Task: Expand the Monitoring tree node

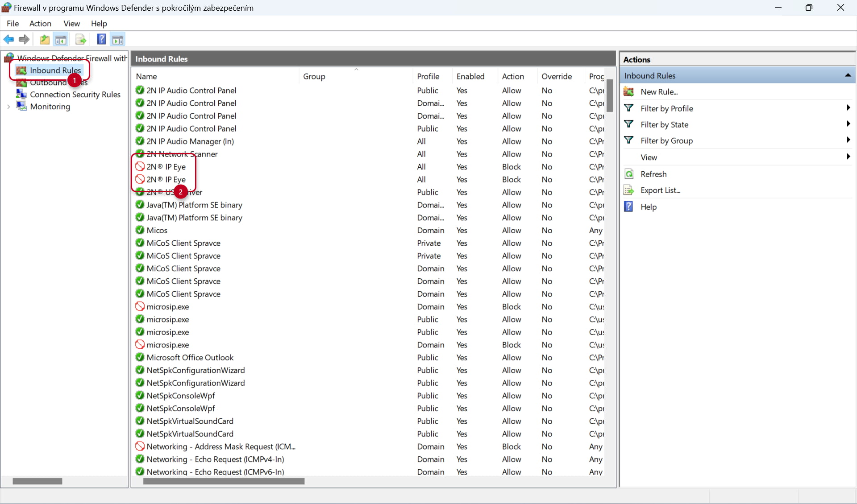Action: (8, 107)
